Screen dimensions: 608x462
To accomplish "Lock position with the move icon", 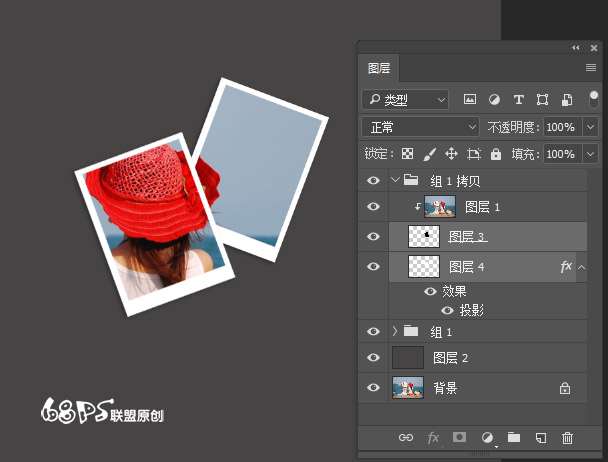I will pos(451,154).
